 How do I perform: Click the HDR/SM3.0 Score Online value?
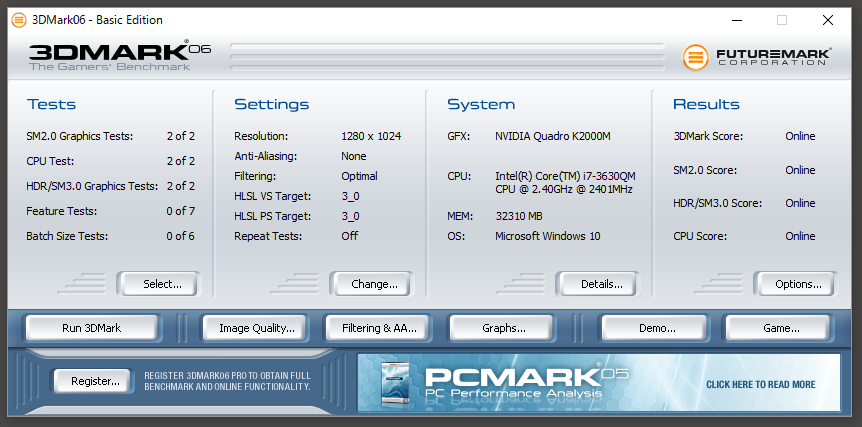point(800,203)
